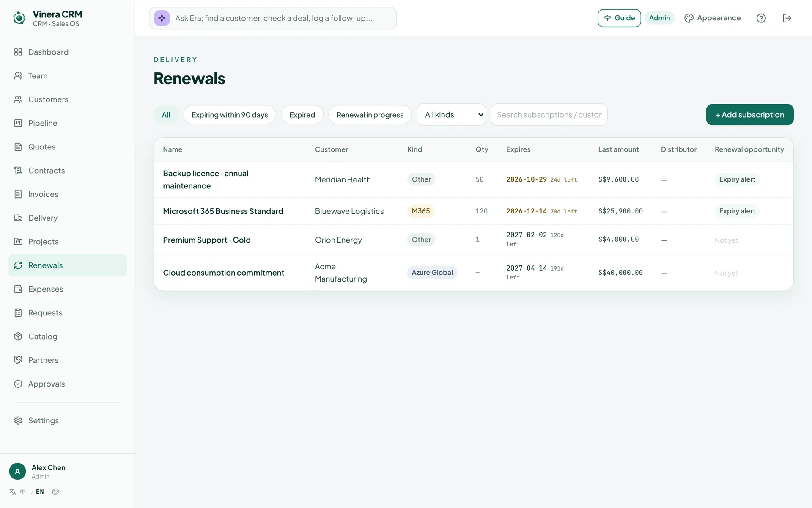
Task: Click Expiry alert for Meridian Health
Action: (737, 179)
